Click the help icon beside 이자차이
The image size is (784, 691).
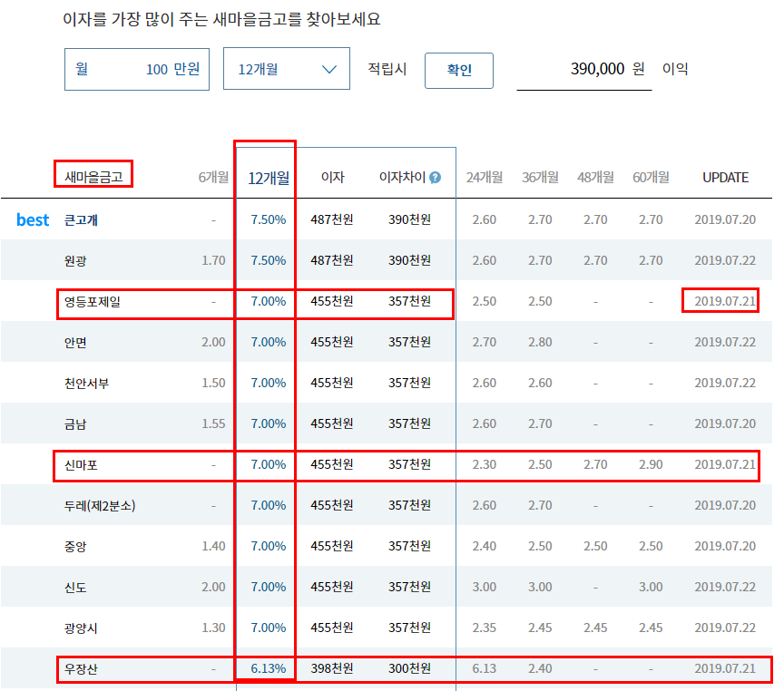pyautogui.click(x=435, y=178)
